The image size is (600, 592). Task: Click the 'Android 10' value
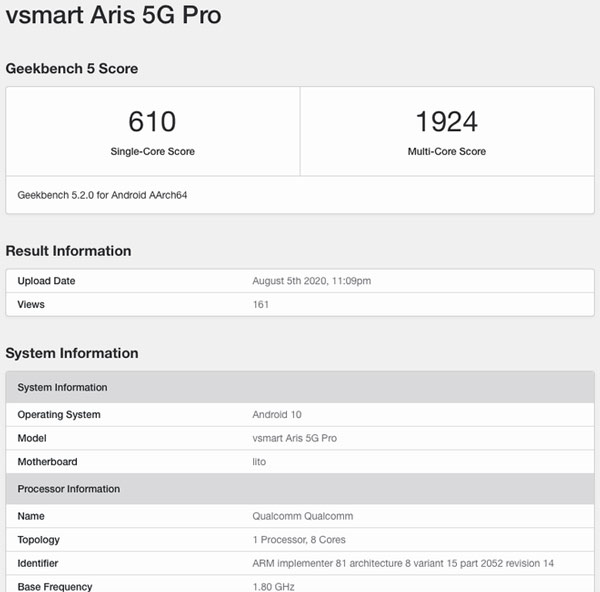click(x=277, y=414)
